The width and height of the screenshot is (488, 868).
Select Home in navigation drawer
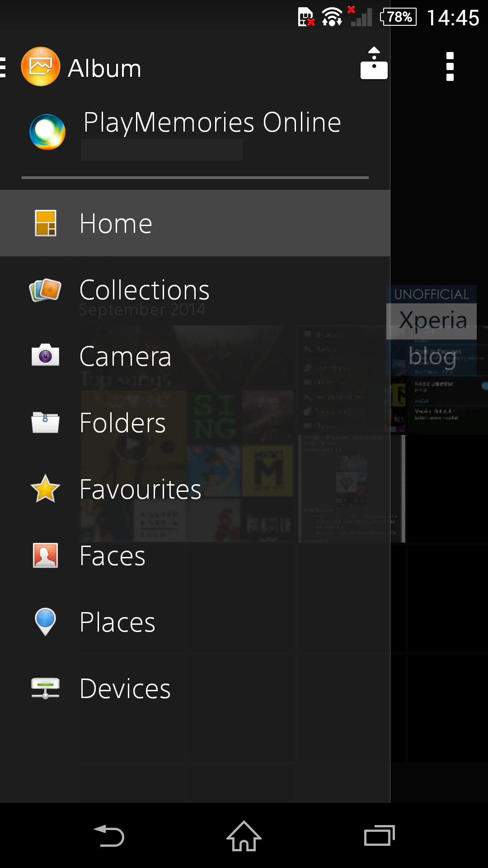pyautogui.click(x=195, y=223)
